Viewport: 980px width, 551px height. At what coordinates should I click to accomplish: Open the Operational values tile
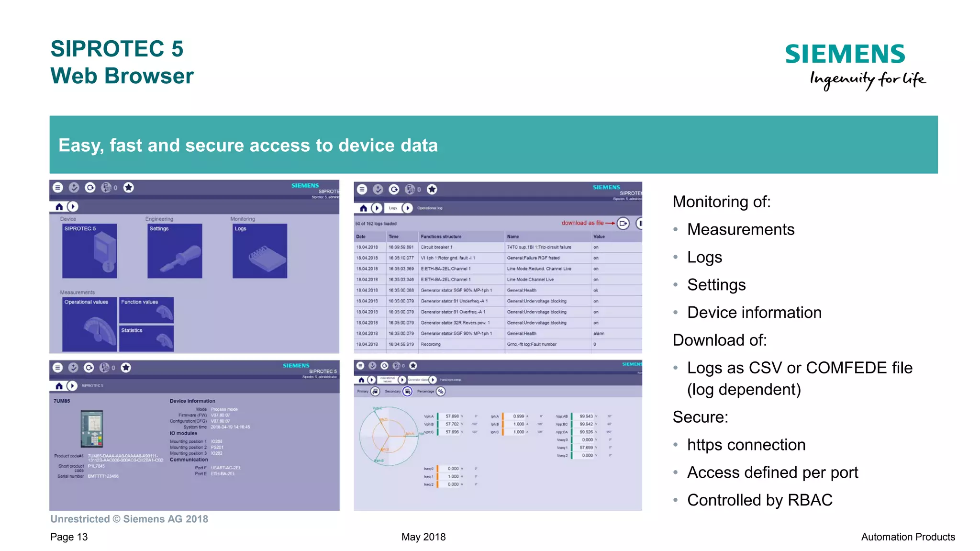[x=89, y=324]
